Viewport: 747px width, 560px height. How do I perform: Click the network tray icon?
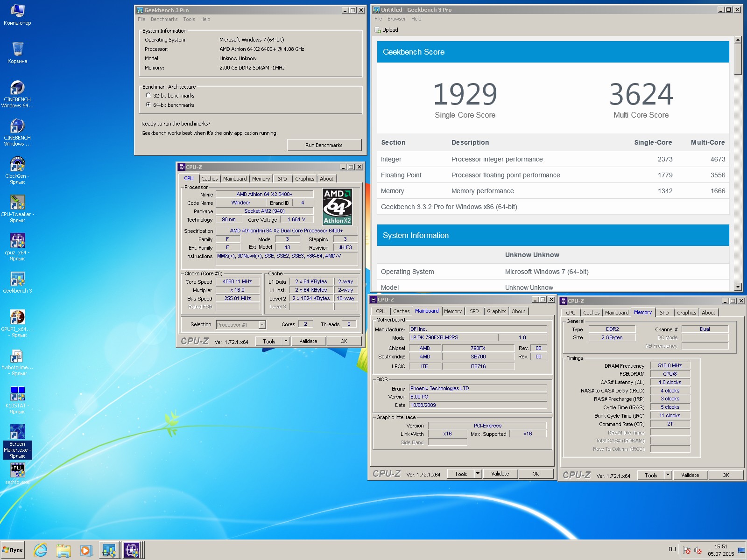(x=741, y=551)
